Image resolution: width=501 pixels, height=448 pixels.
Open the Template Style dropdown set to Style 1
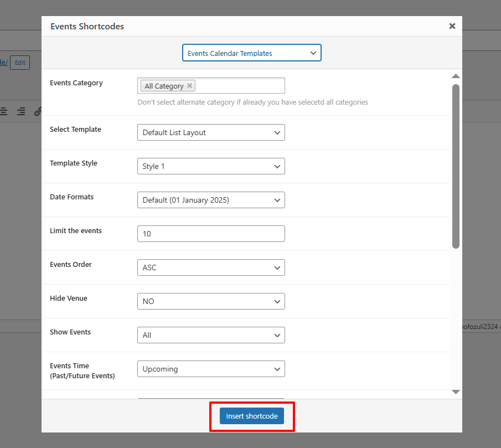point(211,166)
